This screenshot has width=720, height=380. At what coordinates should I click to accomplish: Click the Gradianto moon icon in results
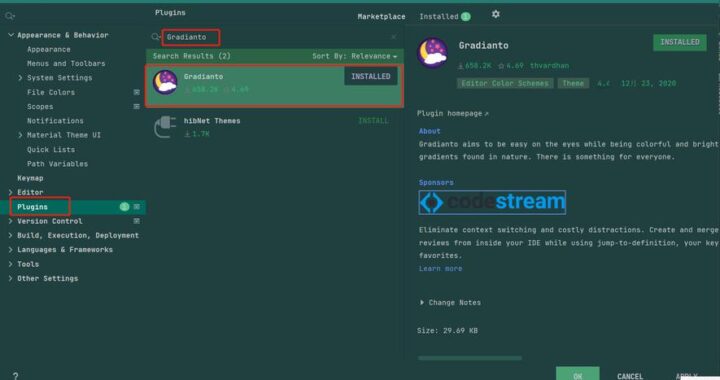coord(165,82)
